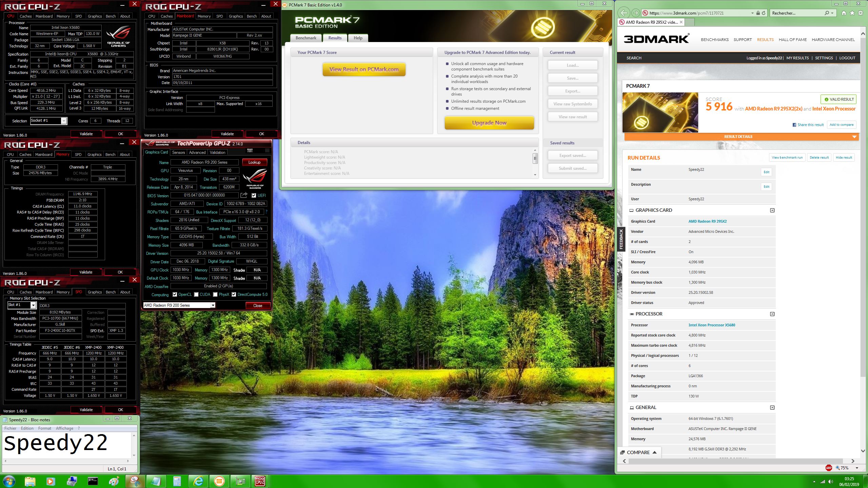Open Windows Explorer from taskbar
The height and width of the screenshot is (488, 868).
coord(30,481)
